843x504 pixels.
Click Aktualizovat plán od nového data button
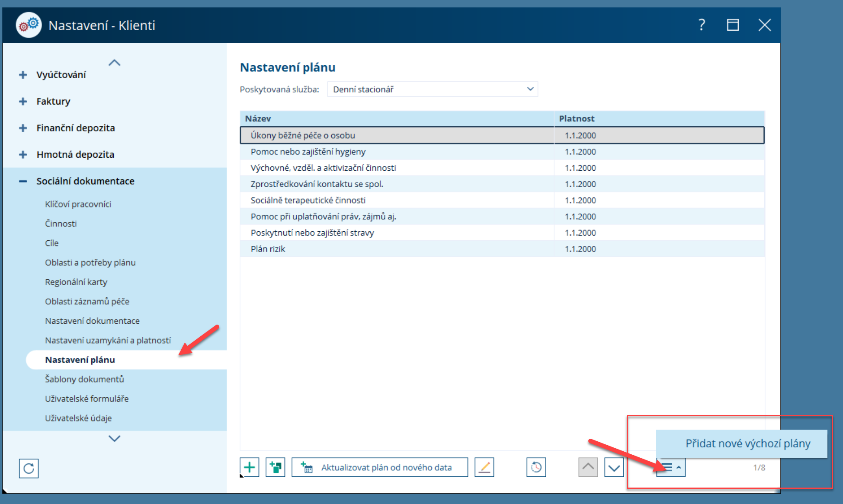380,467
